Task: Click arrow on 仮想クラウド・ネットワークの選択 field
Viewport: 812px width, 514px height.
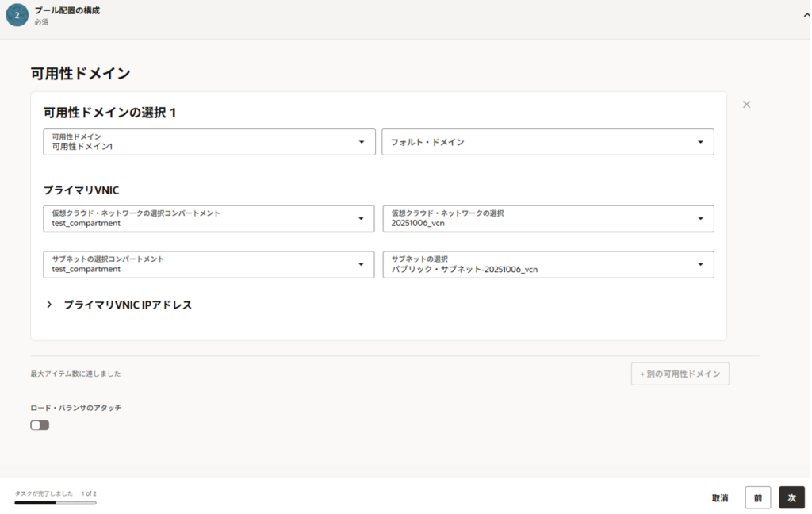Action: click(700, 218)
